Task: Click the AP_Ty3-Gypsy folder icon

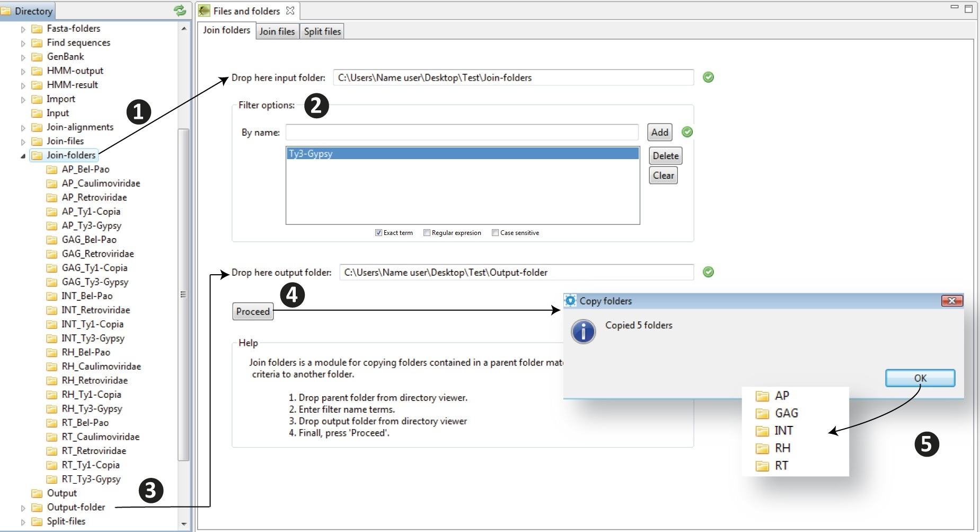Action: [x=52, y=226]
